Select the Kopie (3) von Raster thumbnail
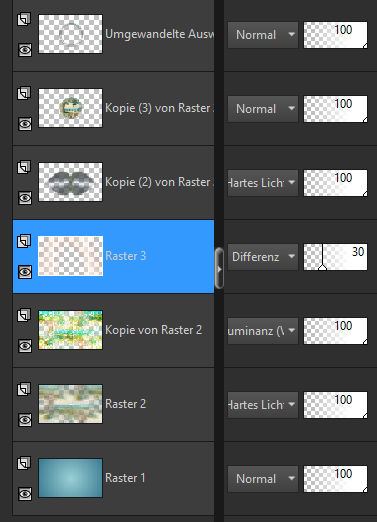 pos(70,108)
